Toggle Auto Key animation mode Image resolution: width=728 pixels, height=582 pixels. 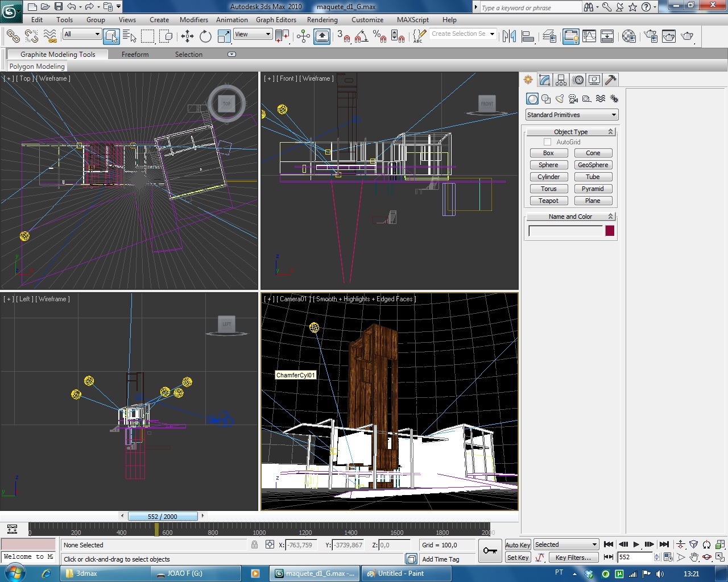coord(518,545)
